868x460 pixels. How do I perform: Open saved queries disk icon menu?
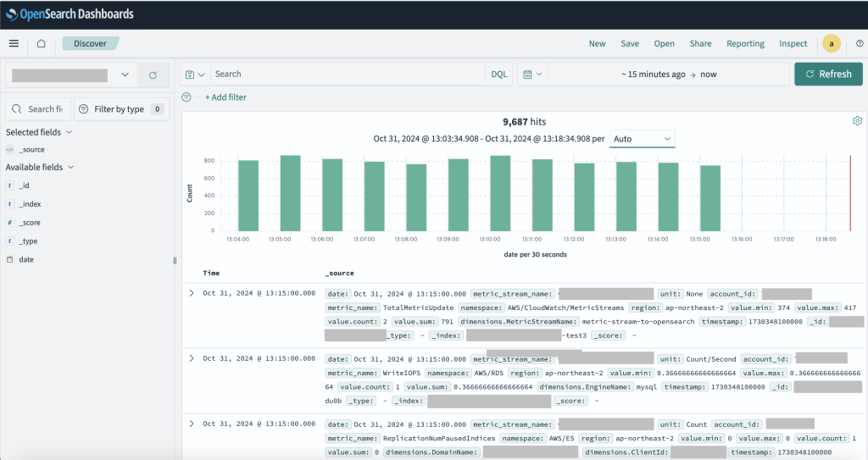coord(195,75)
